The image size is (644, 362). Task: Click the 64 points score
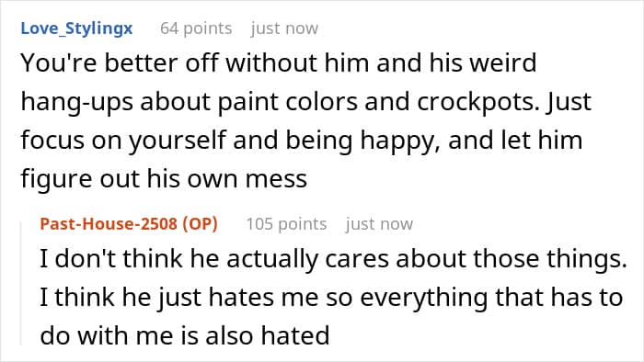pyautogui.click(x=196, y=28)
